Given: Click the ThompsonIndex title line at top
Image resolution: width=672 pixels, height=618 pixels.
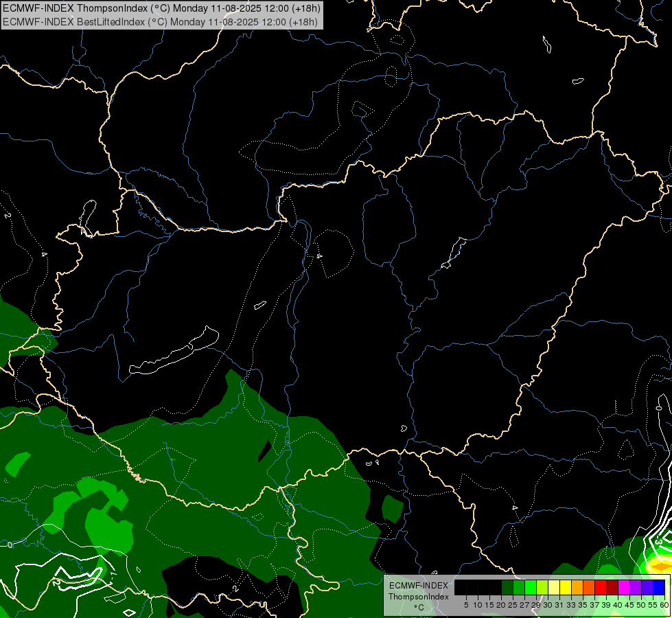Looking at the screenshot, I should point(161,8).
